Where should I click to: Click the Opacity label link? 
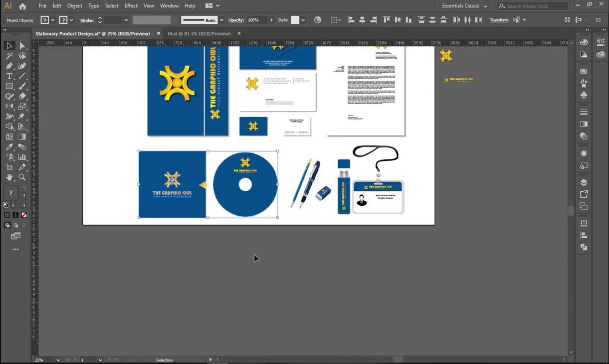pyautogui.click(x=236, y=20)
